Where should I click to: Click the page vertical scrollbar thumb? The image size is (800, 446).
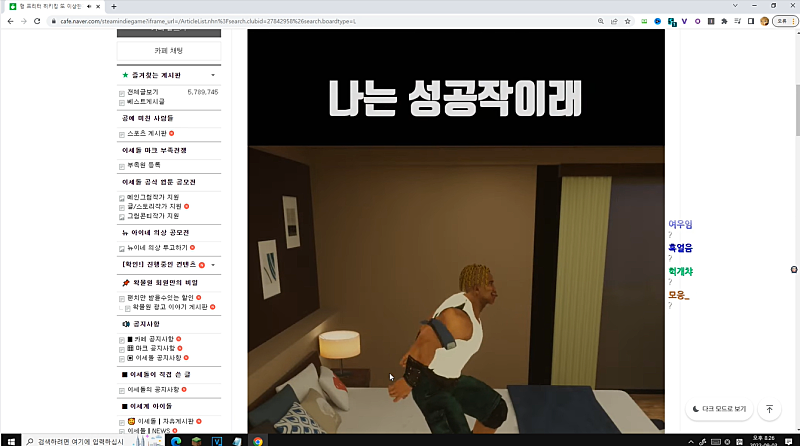[797, 110]
